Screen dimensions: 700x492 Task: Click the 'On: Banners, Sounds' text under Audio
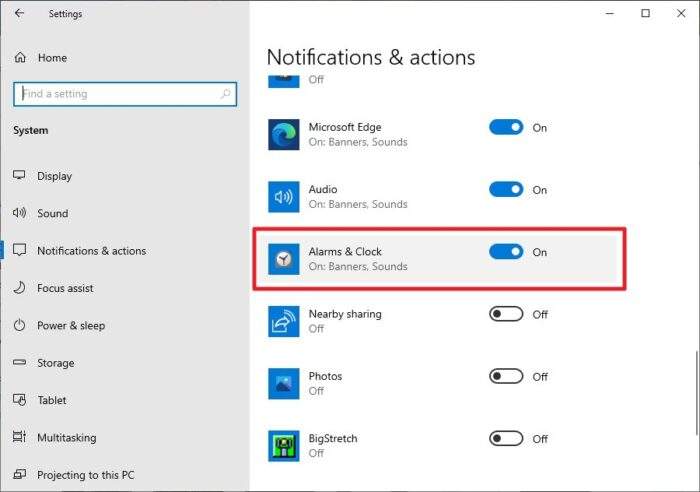pyautogui.click(x=358, y=204)
